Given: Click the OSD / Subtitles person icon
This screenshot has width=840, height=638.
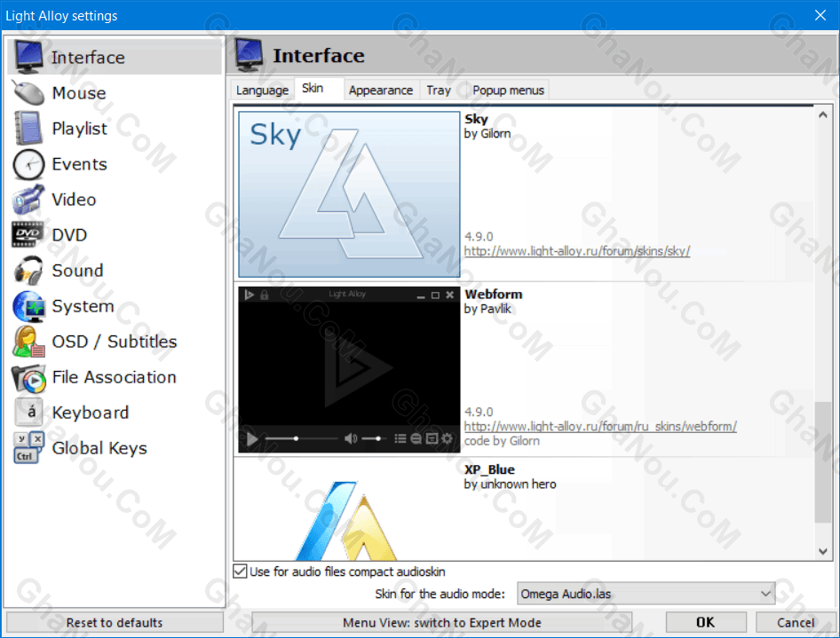Looking at the screenshot, I should pyautogui.click(x=29, y=342).
